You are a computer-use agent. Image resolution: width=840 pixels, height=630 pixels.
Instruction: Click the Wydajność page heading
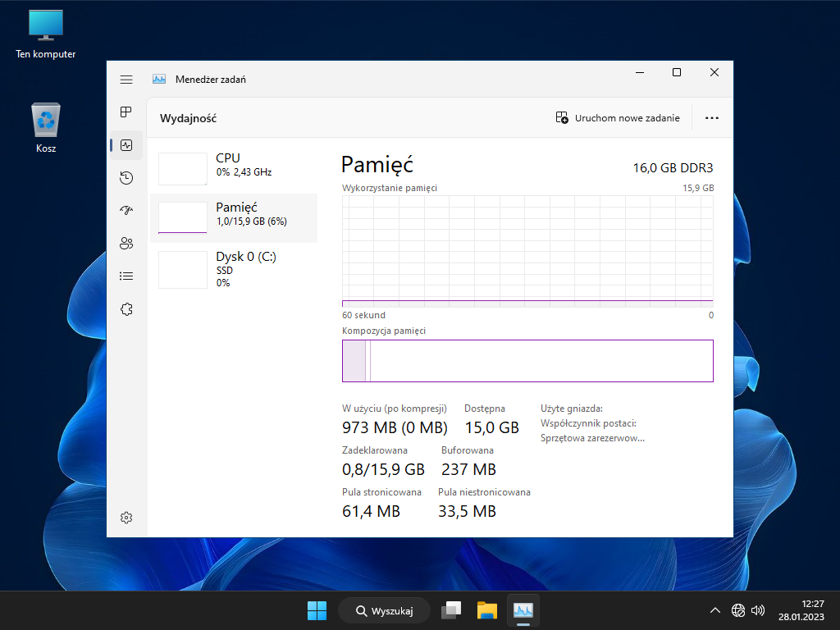pos(188,118)
